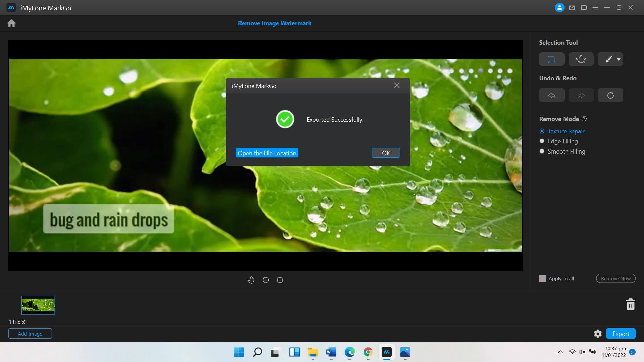Screen dimensions: 644x362
Task: Open taskbar Search
Action: coord(257,352)
